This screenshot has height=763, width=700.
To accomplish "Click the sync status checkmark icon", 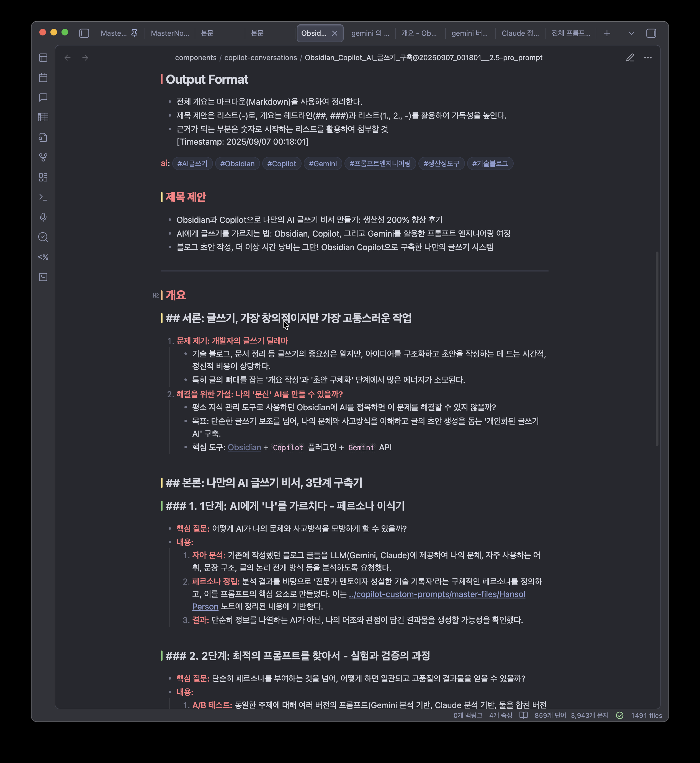I will click(619, 715).
